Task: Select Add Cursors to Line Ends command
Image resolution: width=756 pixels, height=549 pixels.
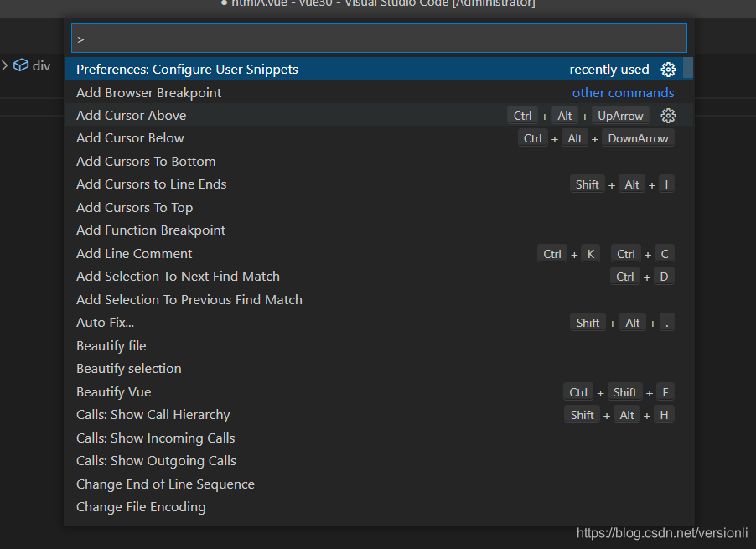Action: 379,184
